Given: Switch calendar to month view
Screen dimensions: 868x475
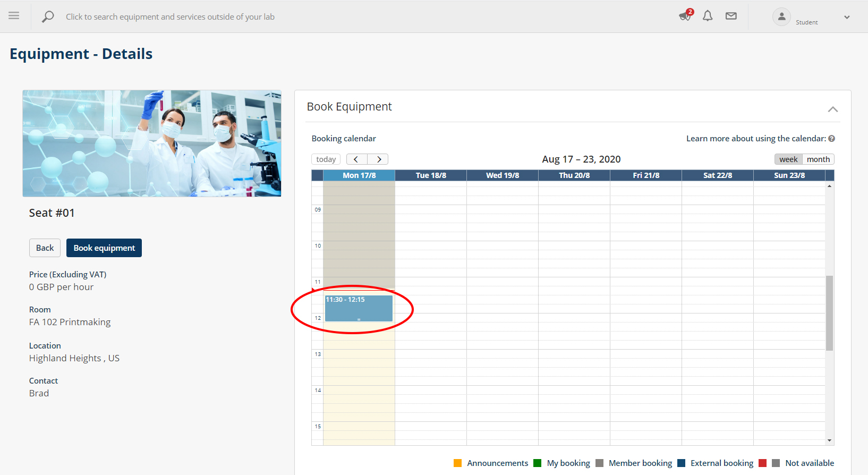Looking at the screenshot, I should click(x=818, y=159).
